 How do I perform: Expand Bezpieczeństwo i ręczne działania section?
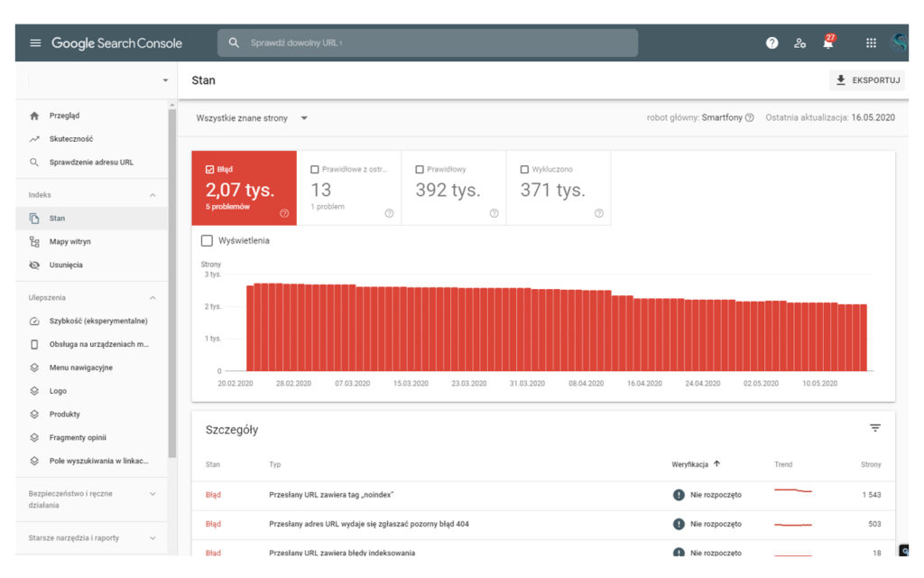click(152, 494)
